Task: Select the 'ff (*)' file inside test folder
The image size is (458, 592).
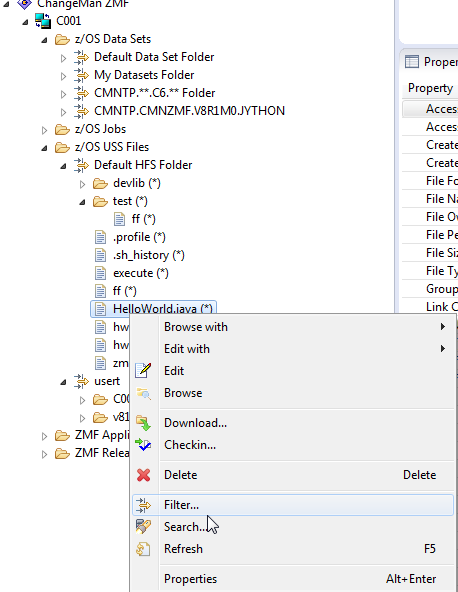Action: tap(143, 219)
